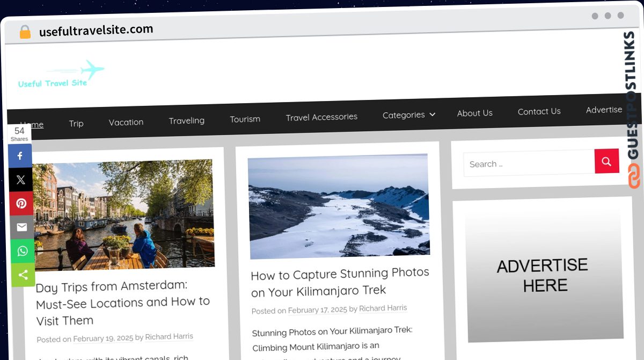Click the padlock icon in address bar

pyautogui.click(x=25, y=32)
